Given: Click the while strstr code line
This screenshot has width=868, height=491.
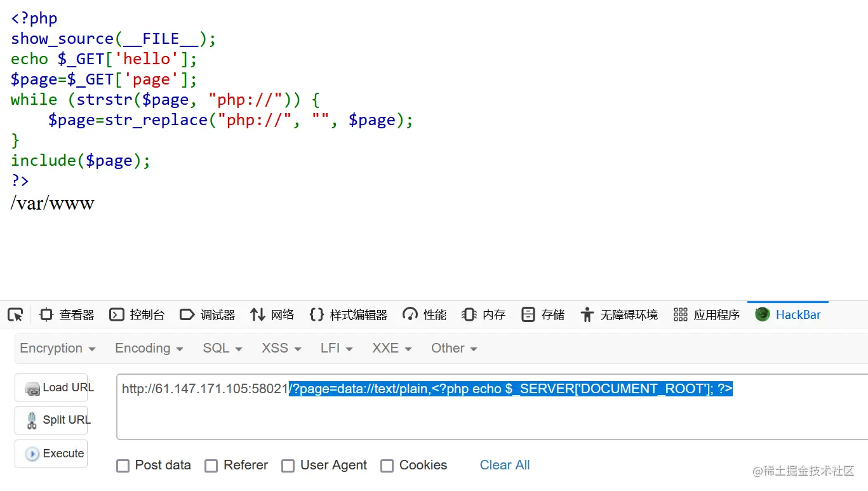Looking at the screenshot, I should tap(165, 100).
